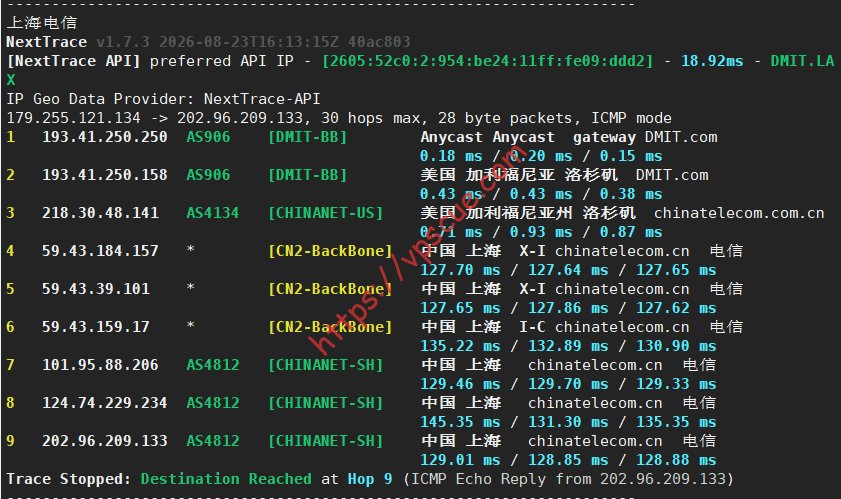Select the 18.92ms API latency value
This screenshot has width=841, height=499.
(712, 61)
